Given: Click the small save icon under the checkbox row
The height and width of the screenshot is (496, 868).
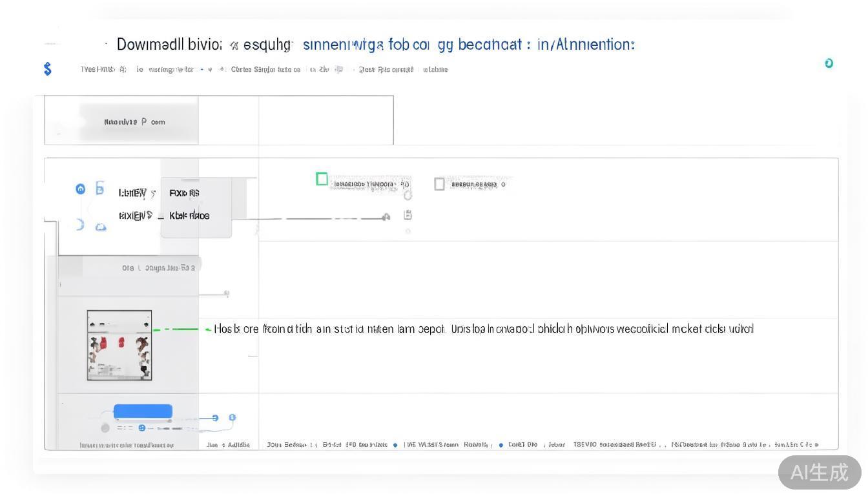Looking at the screenshot, I should point(408,215).
